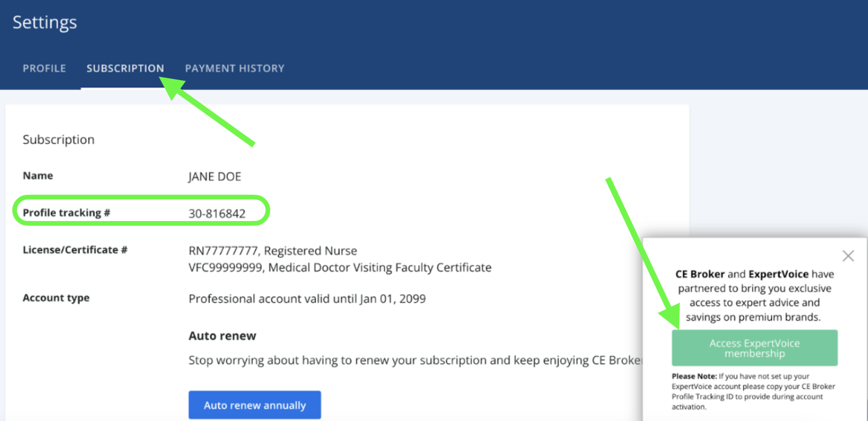Click VFC99999999 Visiting Faculty Certificate line
This screenshot has width=868, height=421.
tap(340, 268)
